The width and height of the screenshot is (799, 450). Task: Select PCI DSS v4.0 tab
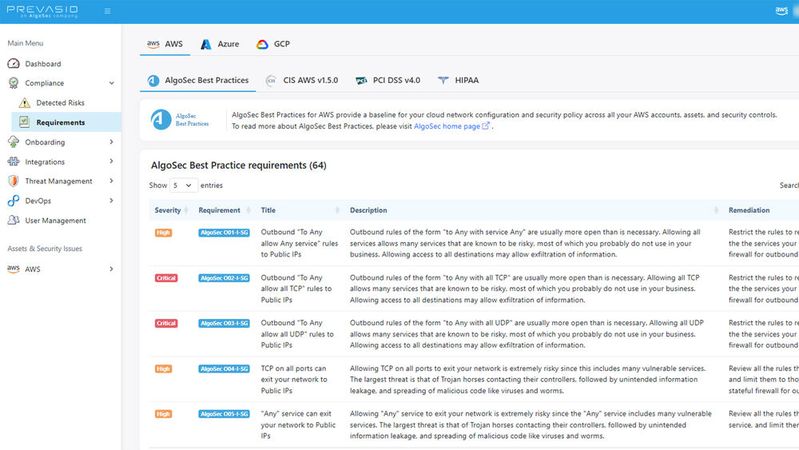point(388,80)
